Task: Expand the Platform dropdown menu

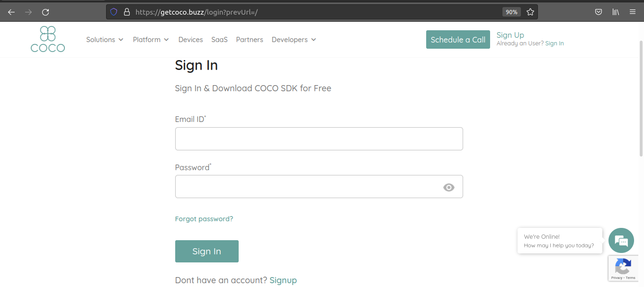Action: coord(151,40)
